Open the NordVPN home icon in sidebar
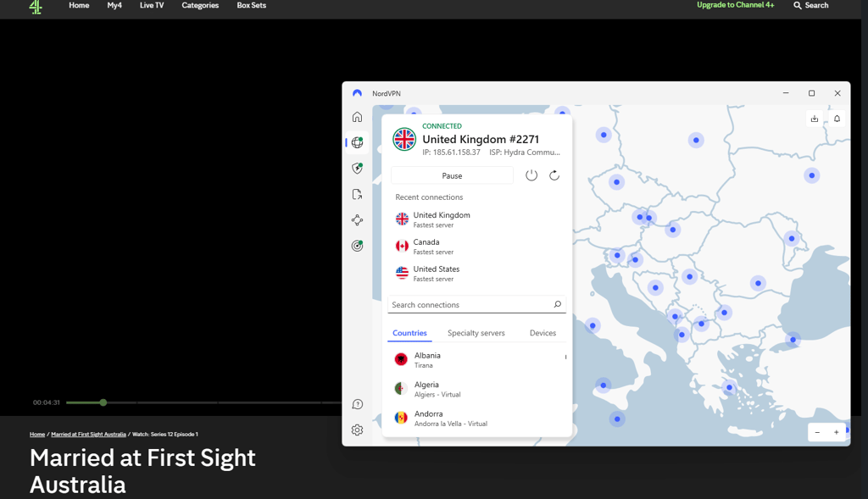Screen dimensions: 868x499 (x=357, y=117)
